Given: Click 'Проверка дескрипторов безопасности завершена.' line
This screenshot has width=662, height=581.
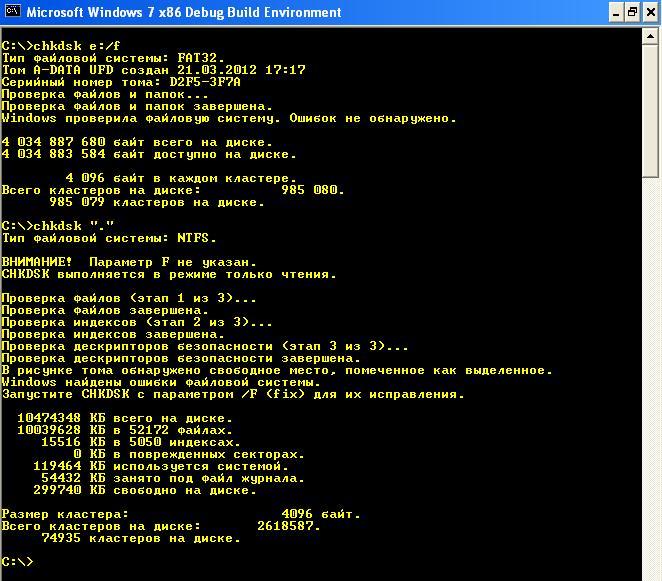Looking at the screenshot, I should pyautogui.click(x=181, y=358).
